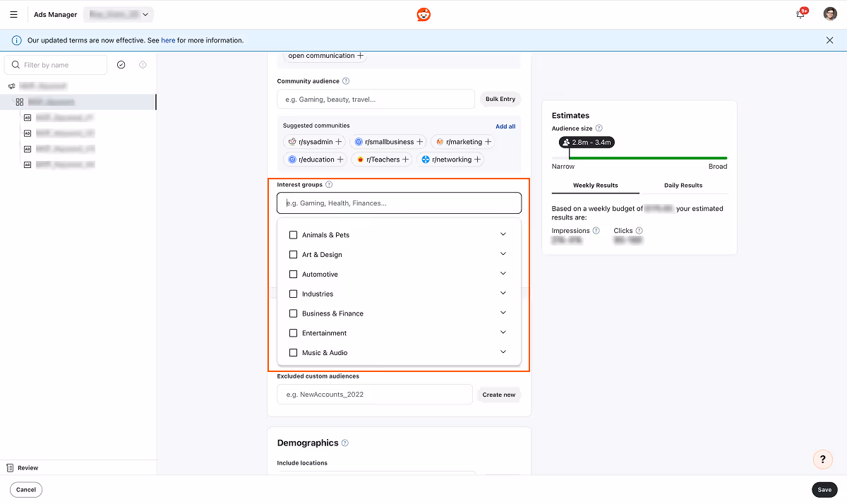
Task: Click the Add all communities link
Action: (x=505, y=126)
